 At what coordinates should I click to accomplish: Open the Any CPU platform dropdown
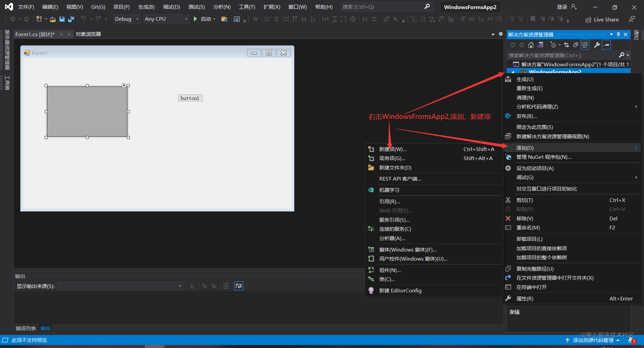pos(166,19)
